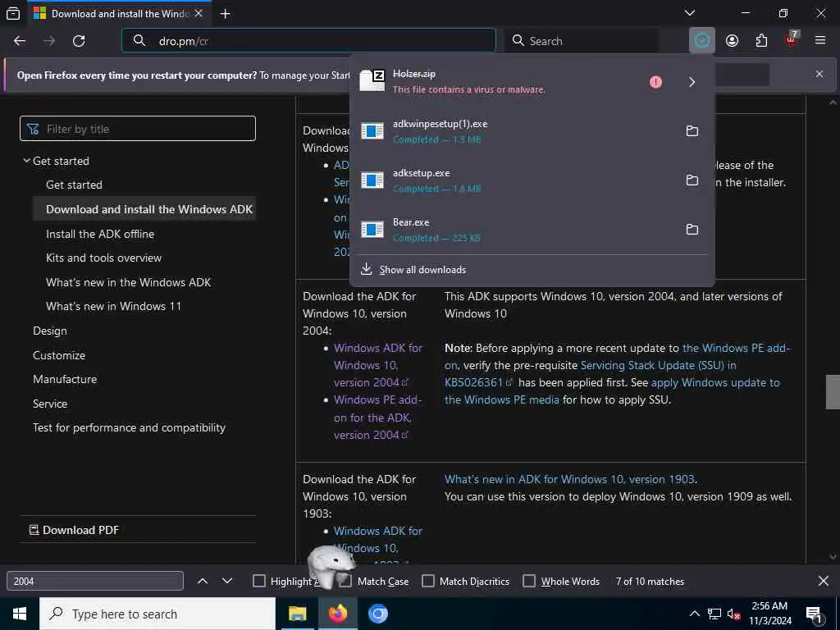
Task: Click the Firefox taskbar icon
Action: (337, 614)
